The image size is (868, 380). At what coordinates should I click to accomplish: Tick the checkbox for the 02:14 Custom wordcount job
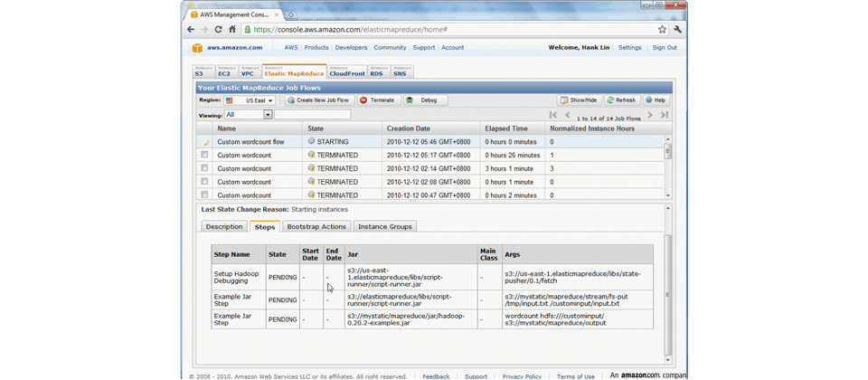pyautogui.click(x=205, y=168)
